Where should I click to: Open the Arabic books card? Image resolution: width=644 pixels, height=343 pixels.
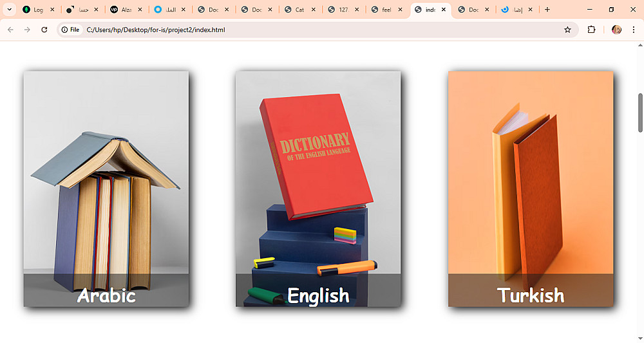(106, 189)
